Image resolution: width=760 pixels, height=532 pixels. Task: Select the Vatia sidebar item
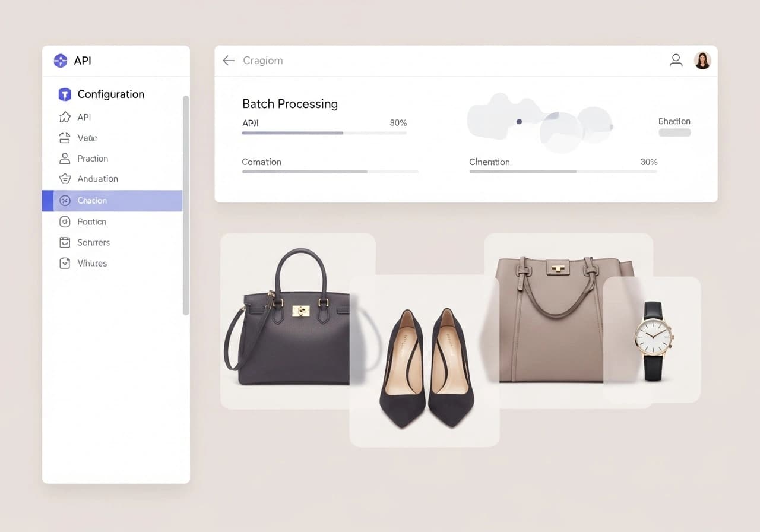[87, 138]
